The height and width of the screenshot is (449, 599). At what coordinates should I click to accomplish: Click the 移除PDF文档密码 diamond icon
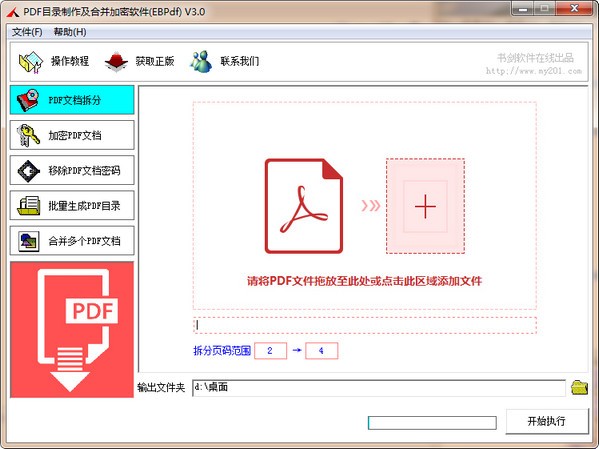pyautogui.click(x=28, y=170)
